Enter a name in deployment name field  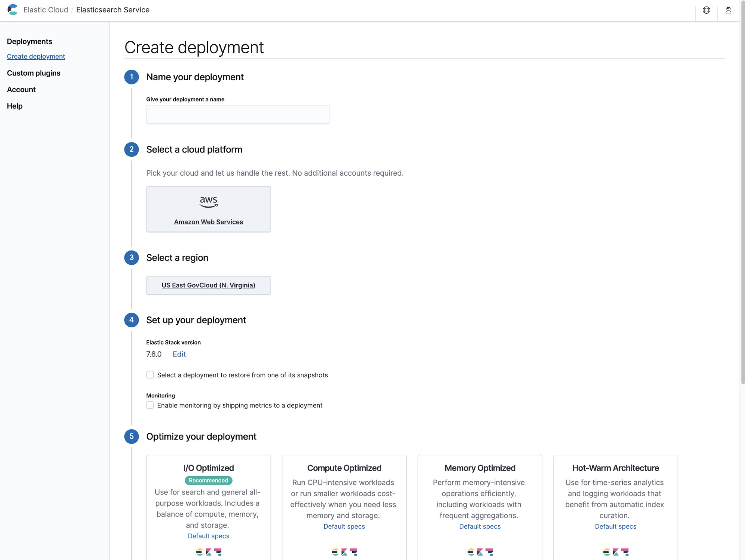pyautogui.click(x=237, y=114)
